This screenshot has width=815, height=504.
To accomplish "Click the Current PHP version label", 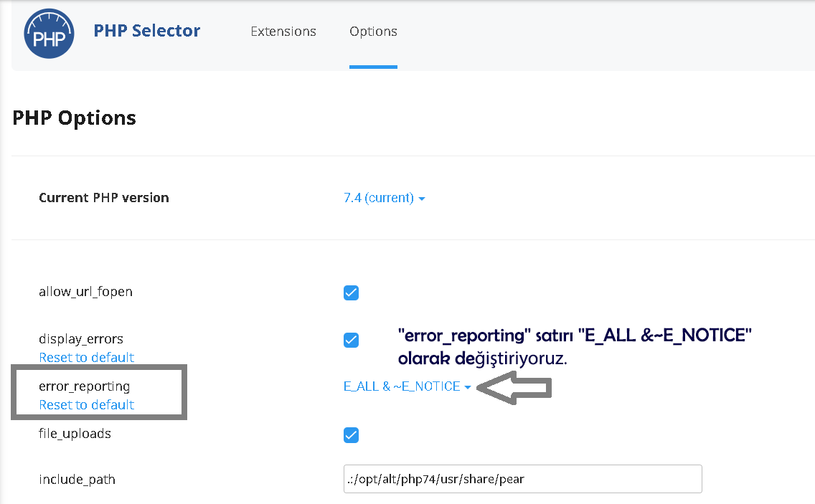I will click(104, 198).
